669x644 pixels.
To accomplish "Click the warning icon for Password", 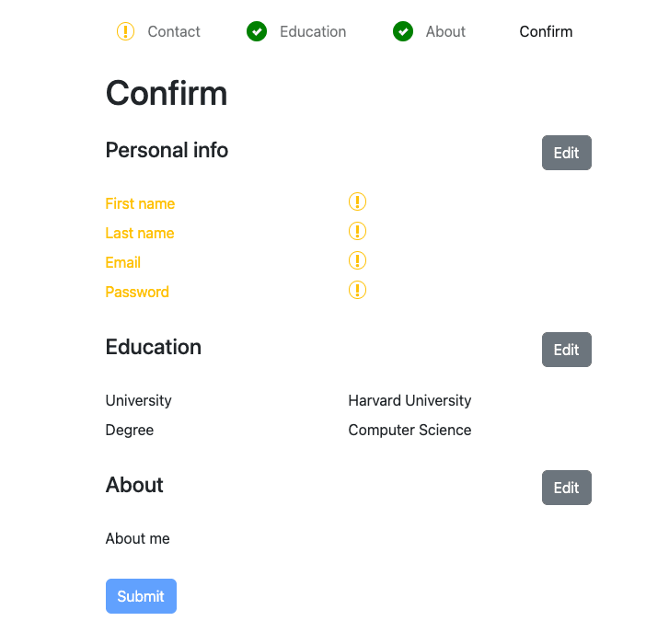I will pyautogui.click(x=358, y=290).
